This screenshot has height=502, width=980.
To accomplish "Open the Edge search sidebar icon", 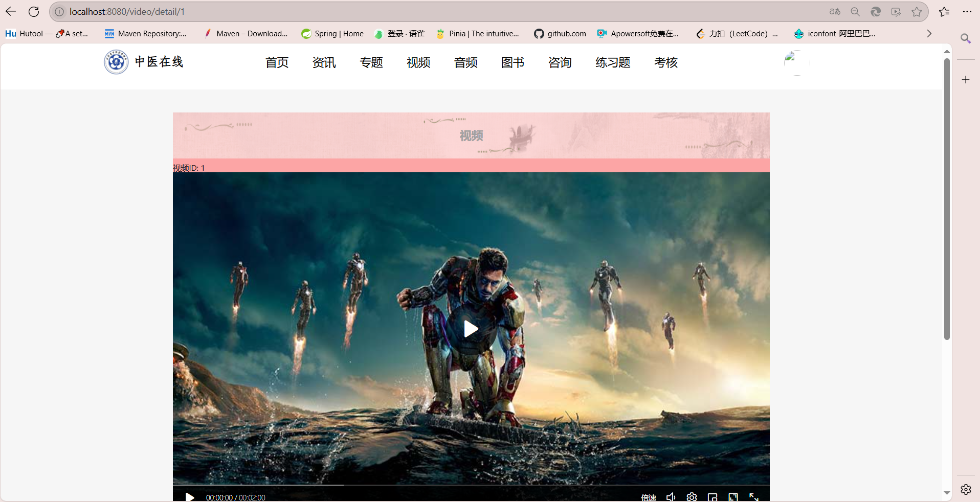I will pos(966,38).
